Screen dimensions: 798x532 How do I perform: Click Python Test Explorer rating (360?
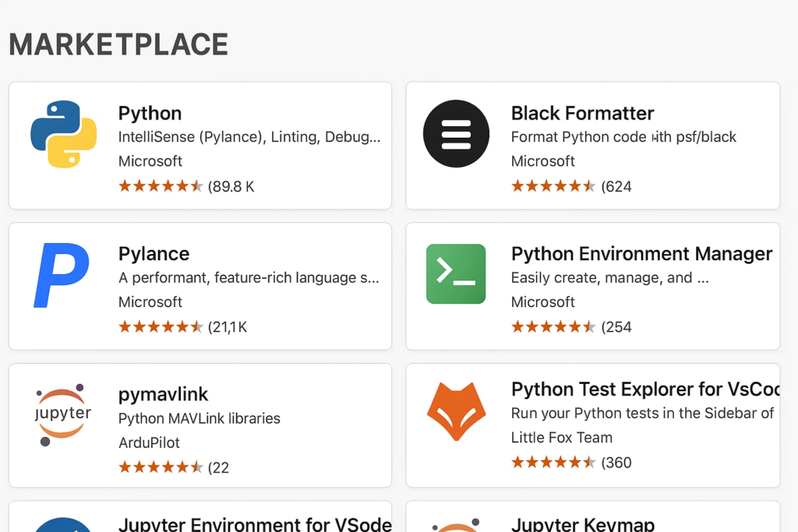571,463
